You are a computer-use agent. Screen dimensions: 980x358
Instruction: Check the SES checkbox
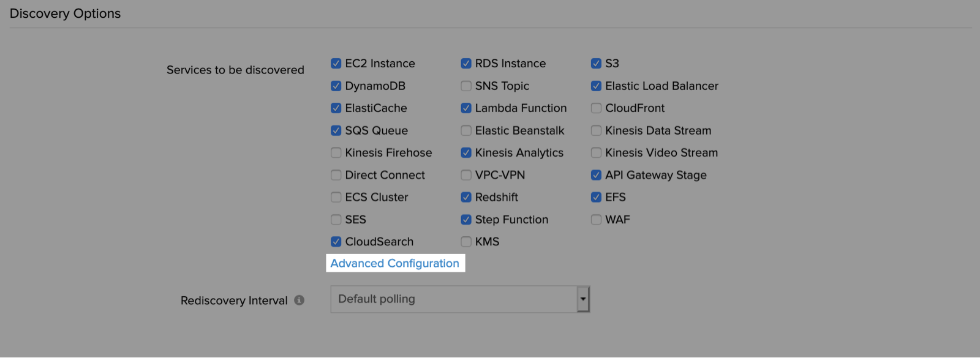(x=336, y=220)
